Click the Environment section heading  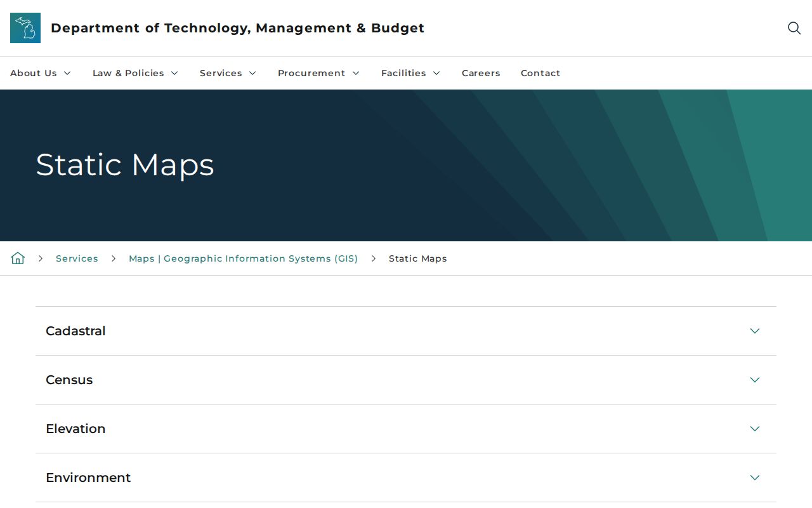pyautogui.click(x=88, y=478)
